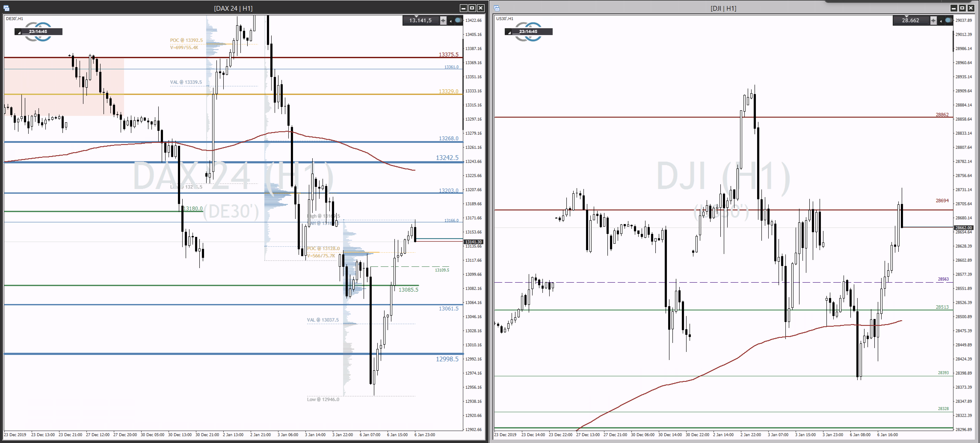Select the 13268.0 blue level label
This screenshot has height=443, width=980.
tap(449, 138)
